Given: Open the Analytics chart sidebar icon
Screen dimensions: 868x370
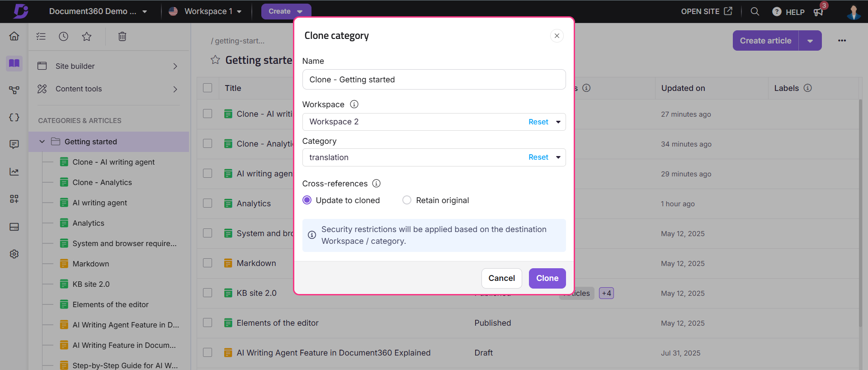Looking at the screenshot, I should (x=14, y=172).
